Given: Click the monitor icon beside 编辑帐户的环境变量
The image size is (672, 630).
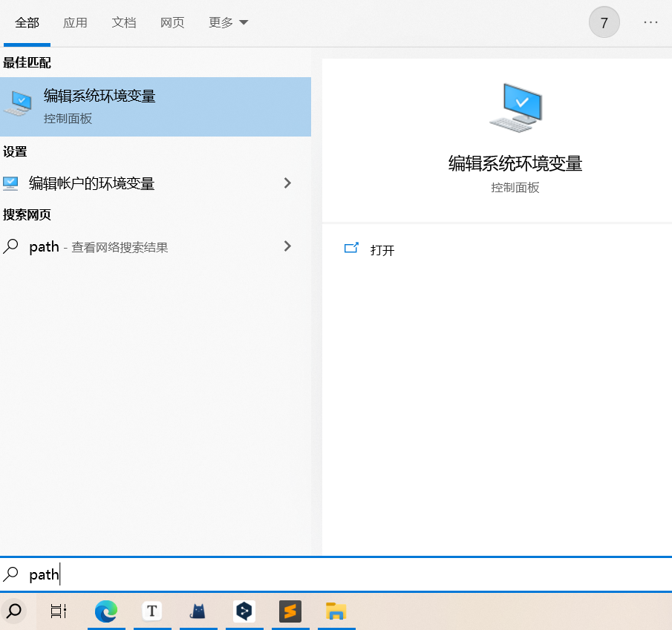Looking at the screenshot, I should [10, 183].
